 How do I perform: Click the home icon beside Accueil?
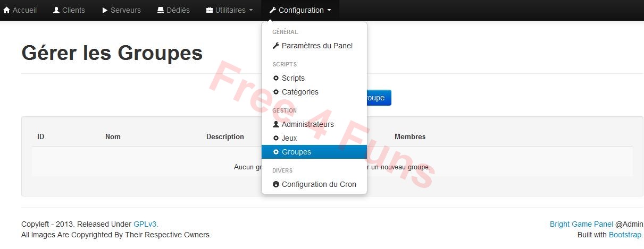click(7, 10)
